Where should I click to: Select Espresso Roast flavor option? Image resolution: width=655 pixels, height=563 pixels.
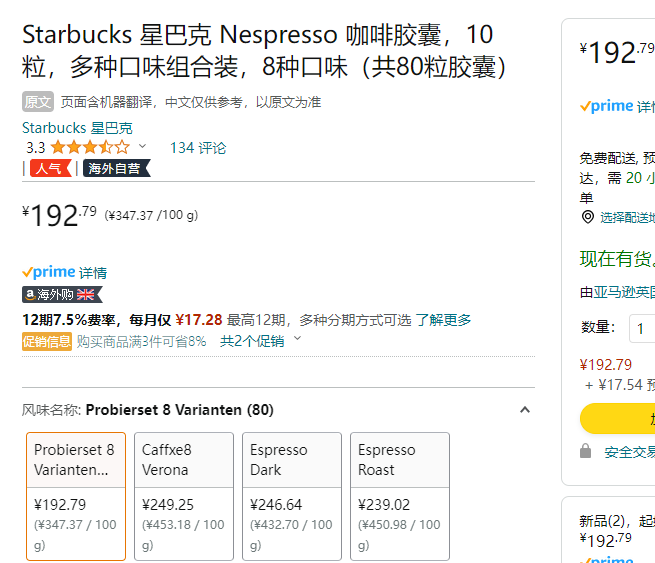pos(400,496)
